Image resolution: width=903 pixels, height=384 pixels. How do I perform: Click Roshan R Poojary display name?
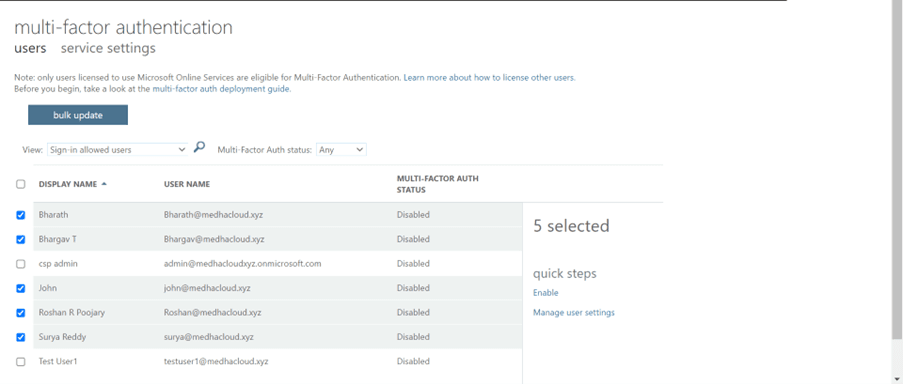point(71,313)
